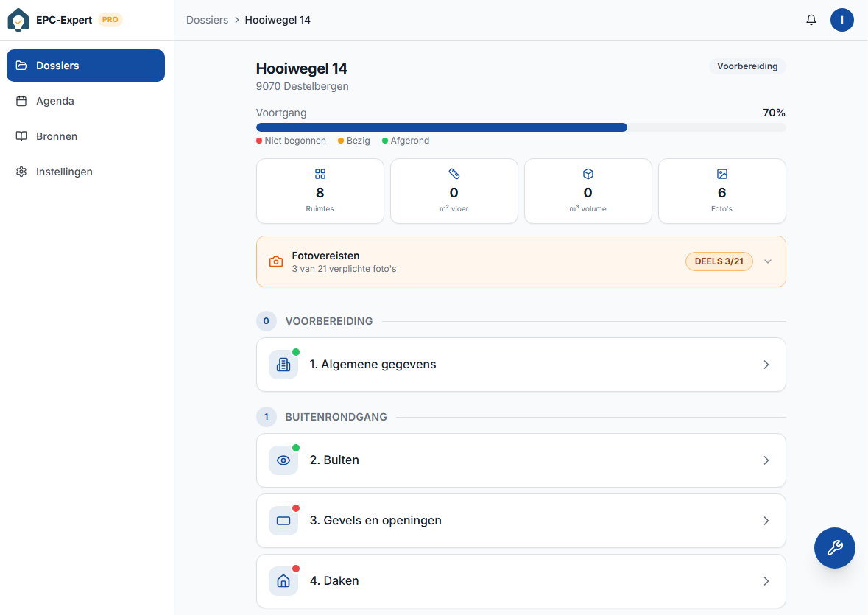Open Algemene gegevens via its chevron
The height and width of the screenshot is (615, 868).
click(x=766, y=365)
